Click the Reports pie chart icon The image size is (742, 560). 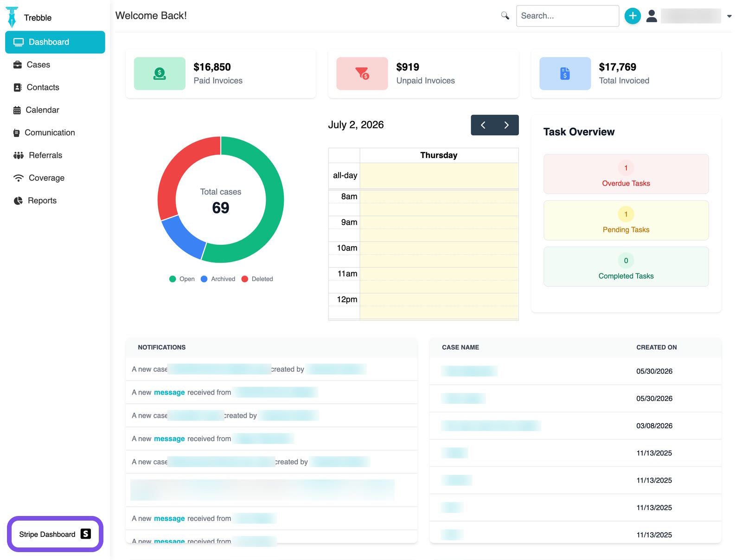click(18, 201)
